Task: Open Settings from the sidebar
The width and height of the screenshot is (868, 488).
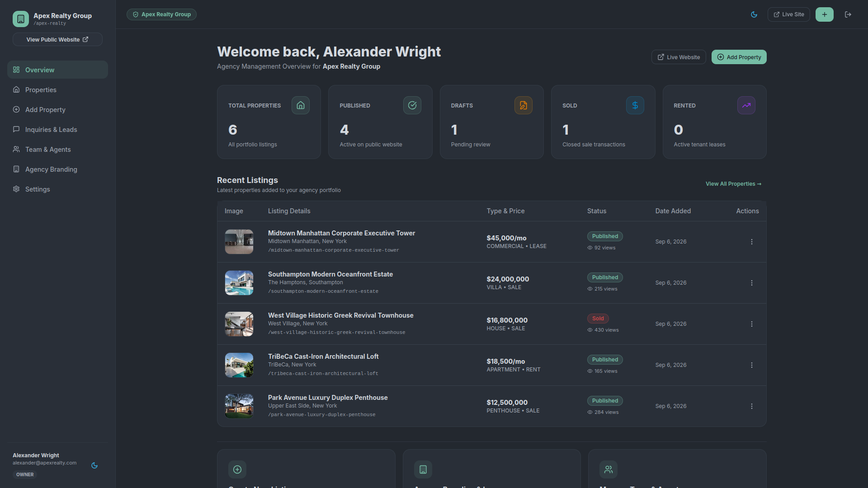Action: (x=57, y=189)
